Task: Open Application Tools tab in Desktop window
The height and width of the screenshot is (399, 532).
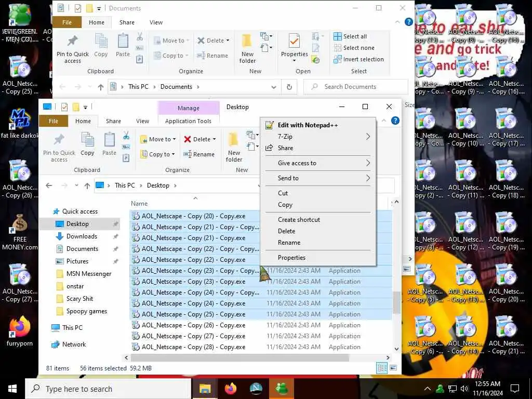Action: pos(188,121)
